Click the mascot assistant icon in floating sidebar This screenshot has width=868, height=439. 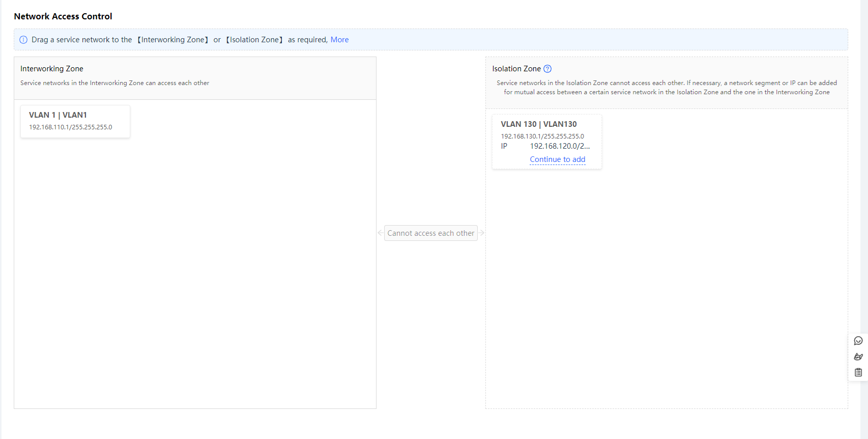(x=858, y=356)
